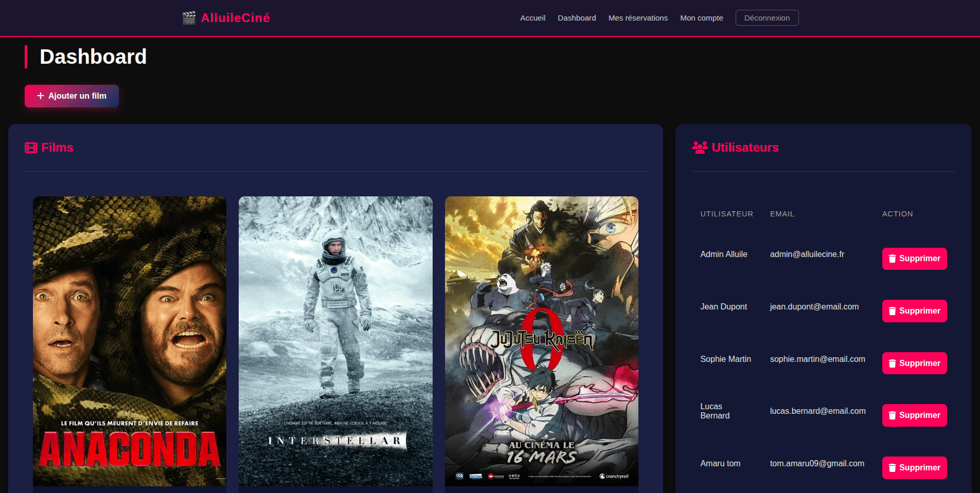Click the plus icon on Ajouter un film

tap(41, 96)
